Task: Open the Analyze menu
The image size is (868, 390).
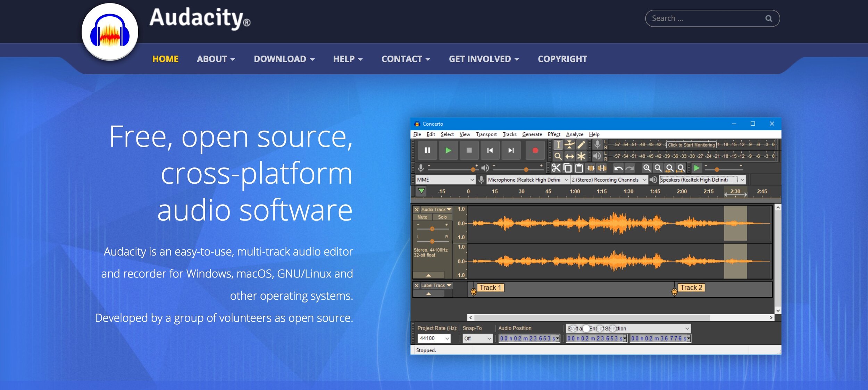Action: pyautogui.click(x=575, y=134)
